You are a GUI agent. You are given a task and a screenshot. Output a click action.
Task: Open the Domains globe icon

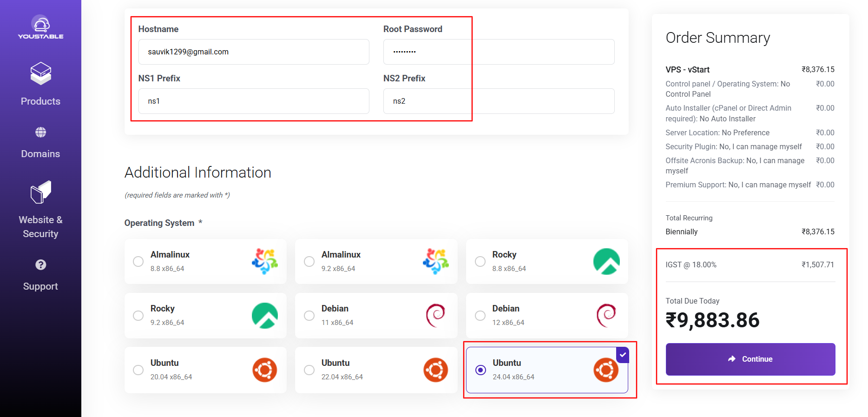tap(40, 132)
